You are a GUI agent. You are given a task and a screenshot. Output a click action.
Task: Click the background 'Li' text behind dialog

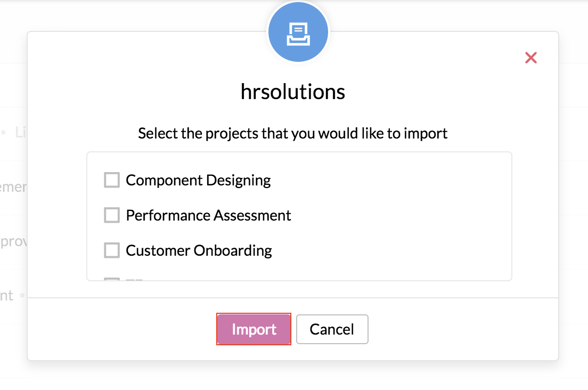coord(21,132)
